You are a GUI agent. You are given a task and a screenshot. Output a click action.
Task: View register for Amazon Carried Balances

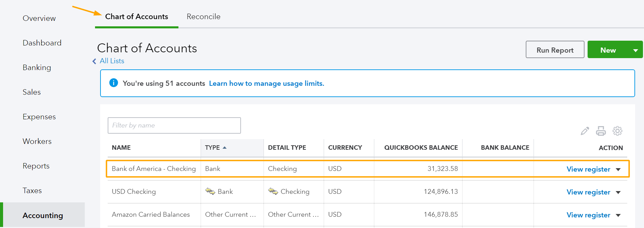tap(588, 215)
